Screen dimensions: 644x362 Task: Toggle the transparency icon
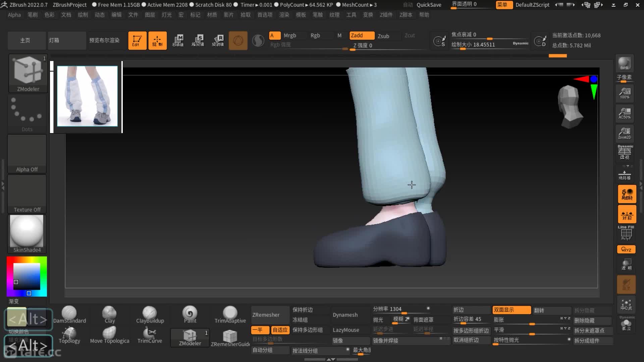coord(626,264)
